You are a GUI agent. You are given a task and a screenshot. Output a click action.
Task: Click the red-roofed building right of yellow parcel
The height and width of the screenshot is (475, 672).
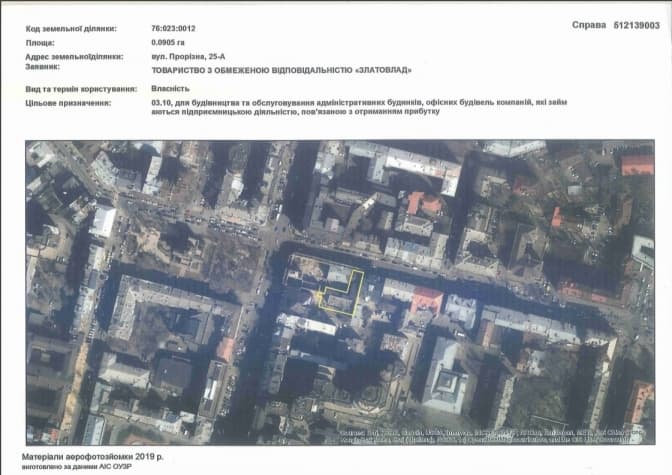click(427, 299)
